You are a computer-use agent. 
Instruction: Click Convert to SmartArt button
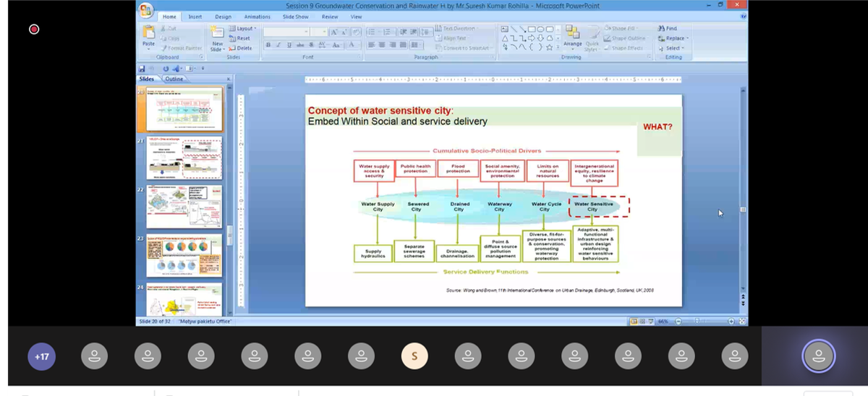[x=465, y=48]
